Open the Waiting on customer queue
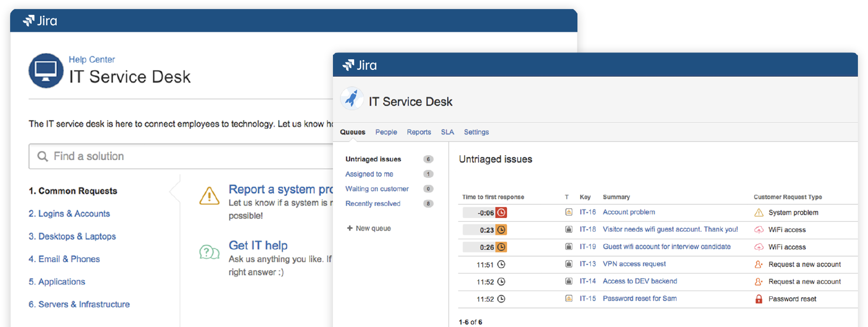 377,189
